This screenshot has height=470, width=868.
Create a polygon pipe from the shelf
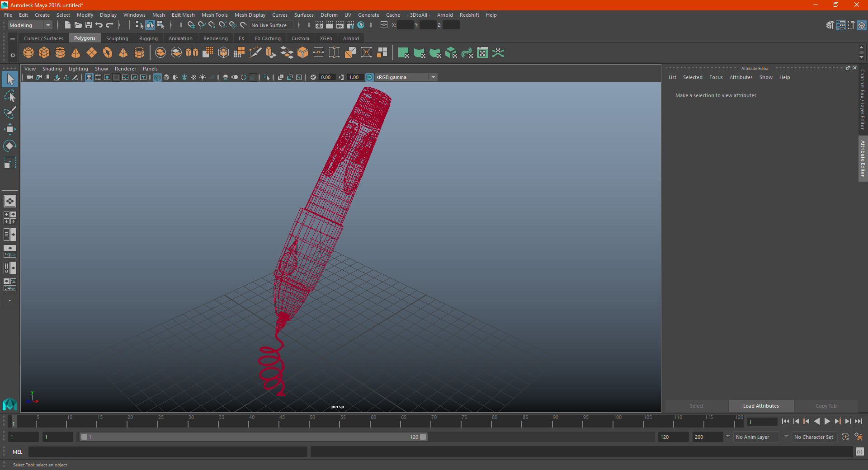139,53
